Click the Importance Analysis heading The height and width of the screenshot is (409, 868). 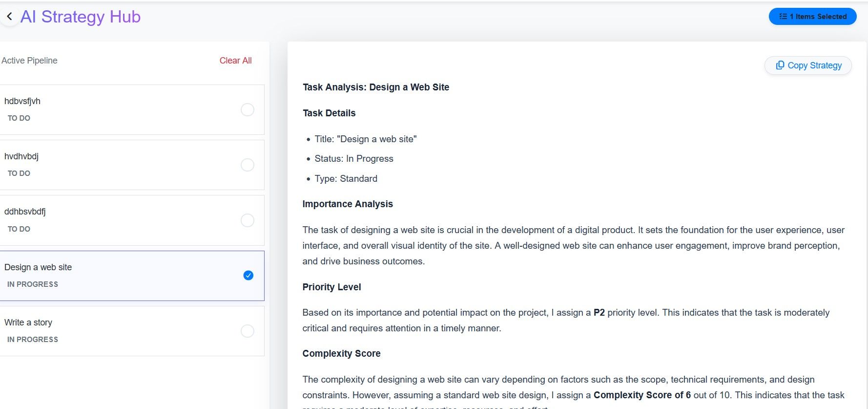coord(348,204)
